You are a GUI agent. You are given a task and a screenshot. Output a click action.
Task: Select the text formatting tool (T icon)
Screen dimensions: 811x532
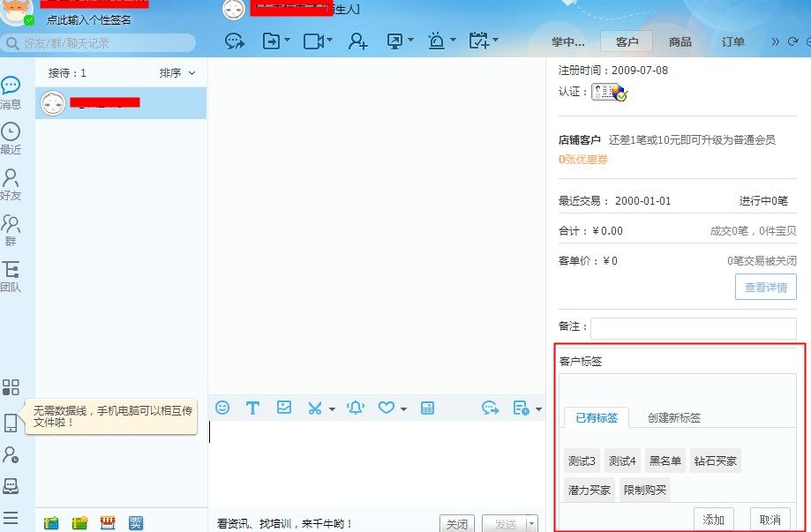click(253, 408)
